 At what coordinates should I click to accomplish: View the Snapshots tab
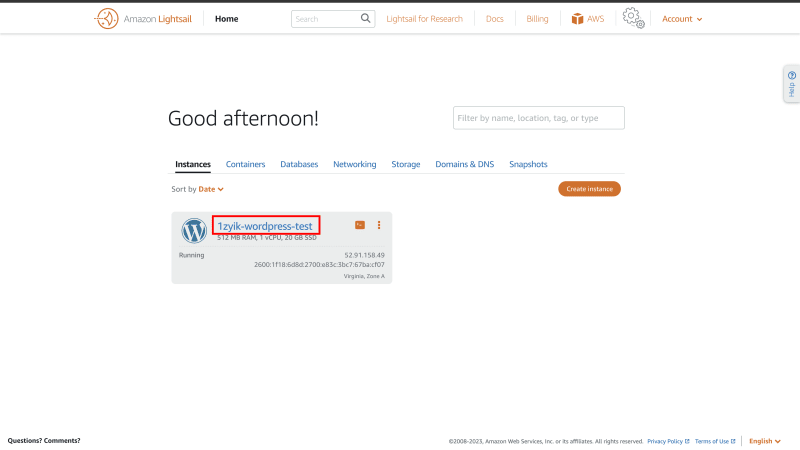(x=528, y=164)
